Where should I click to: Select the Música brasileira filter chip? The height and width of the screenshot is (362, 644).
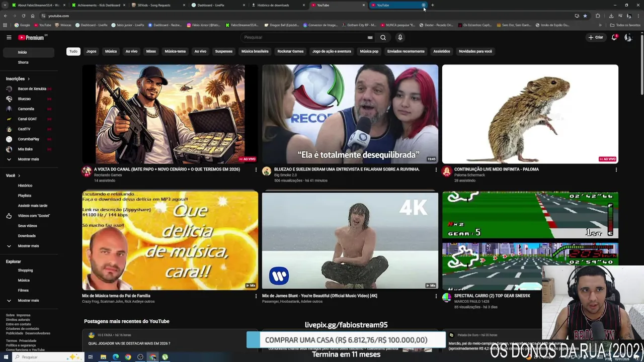pyautogui.click(x=255, y=51)
